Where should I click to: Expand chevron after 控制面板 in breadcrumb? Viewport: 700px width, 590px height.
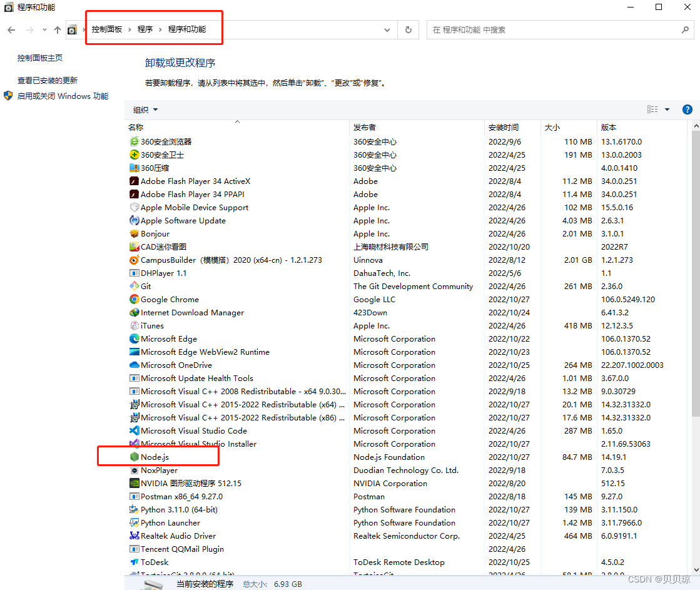coord(129,29)
